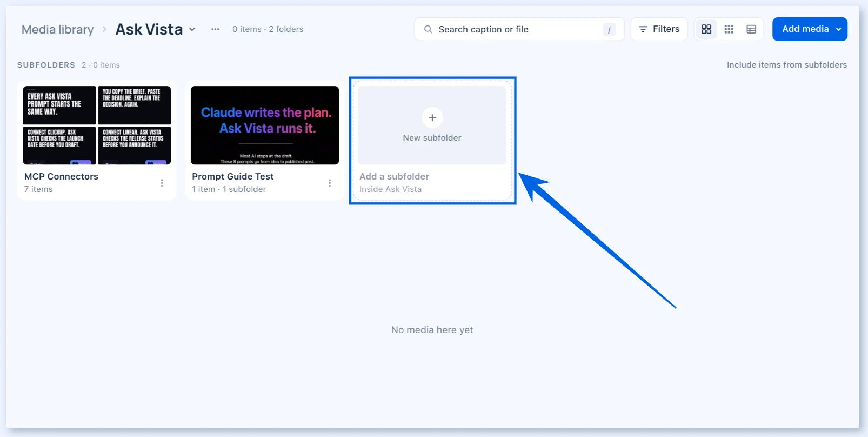Switch to compact grid view
This screenshot has width=868, height=437.
[x=729, y=29]
